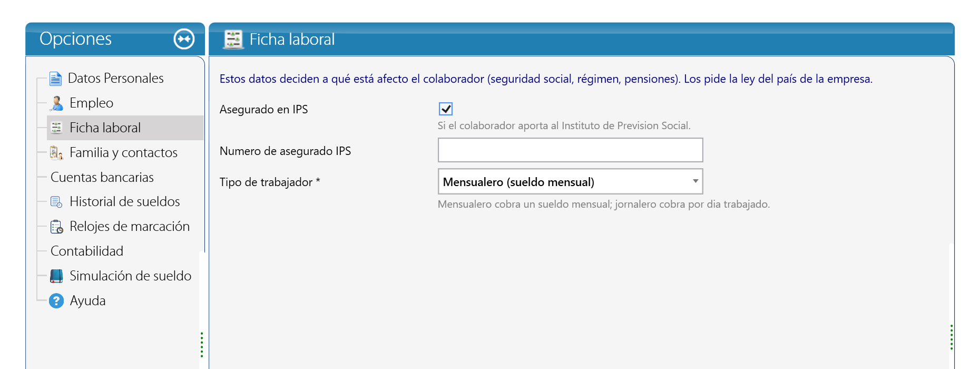
Task: Click the Datos Personales document icon
Action: [55, 79]
